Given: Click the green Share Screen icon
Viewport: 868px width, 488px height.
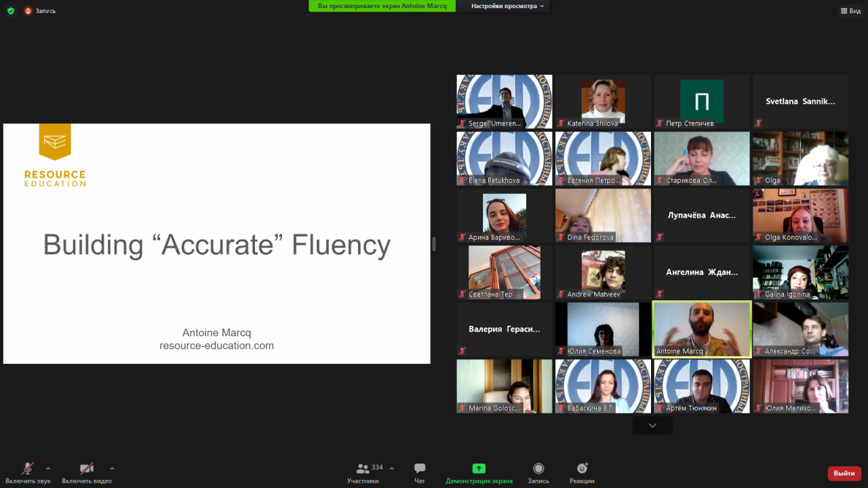Looking at the screenshot, I should (479, 469).
